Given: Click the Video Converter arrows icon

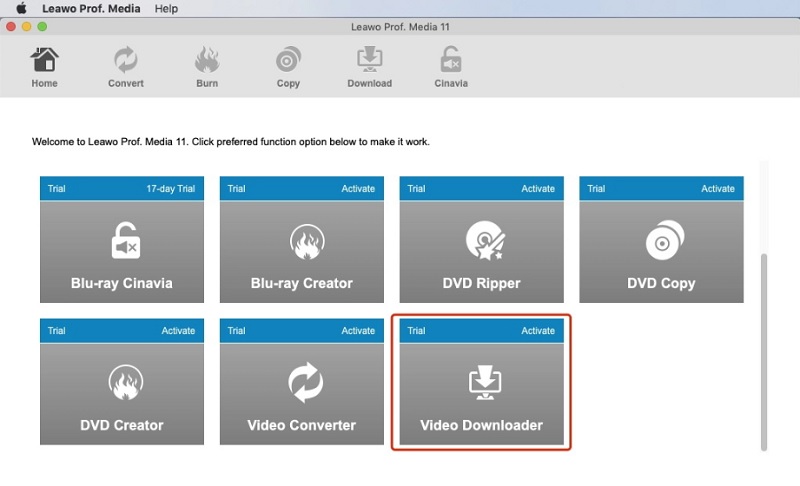Looking at the screenshot, I should click(x=305, y=382).
